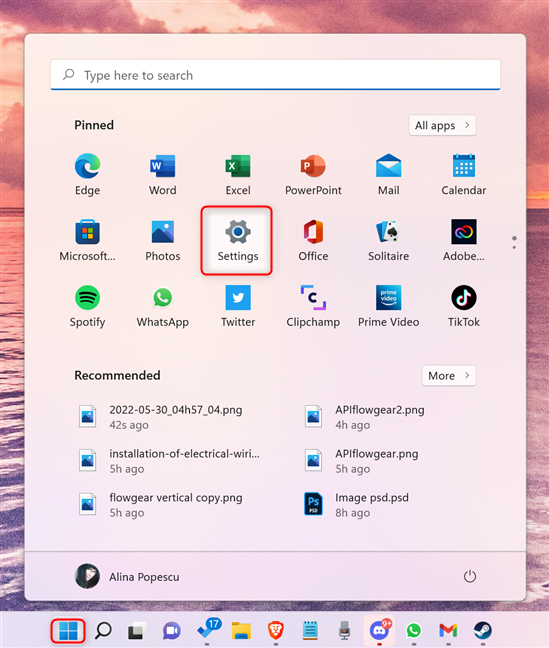Open Notepad from the taskbar
549x648 pixels.
310,631
